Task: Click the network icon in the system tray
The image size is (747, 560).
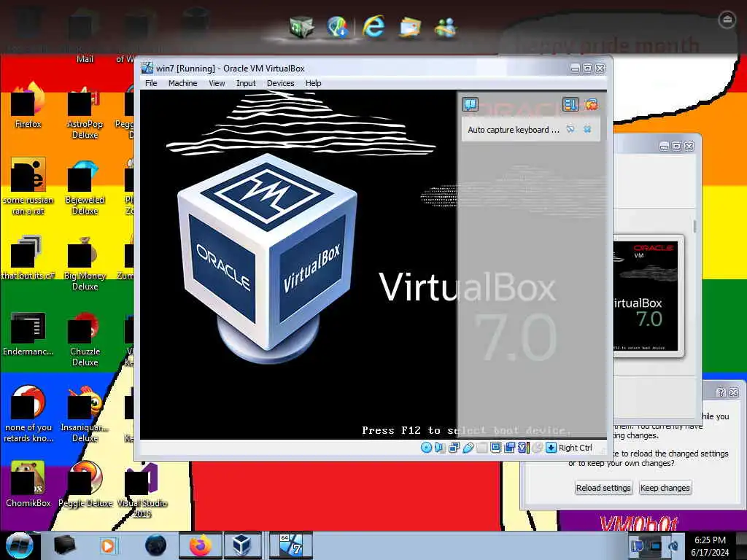Action: (x=656, y=545)
